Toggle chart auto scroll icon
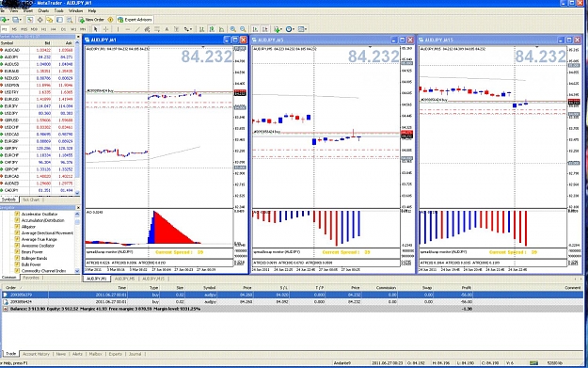Image resolution: width=588 pixels, height=368 pixels. 255,29
